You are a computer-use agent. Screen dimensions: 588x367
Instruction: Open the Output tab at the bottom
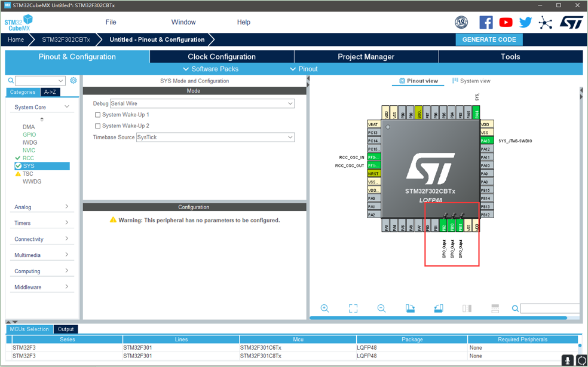point(66,329)
